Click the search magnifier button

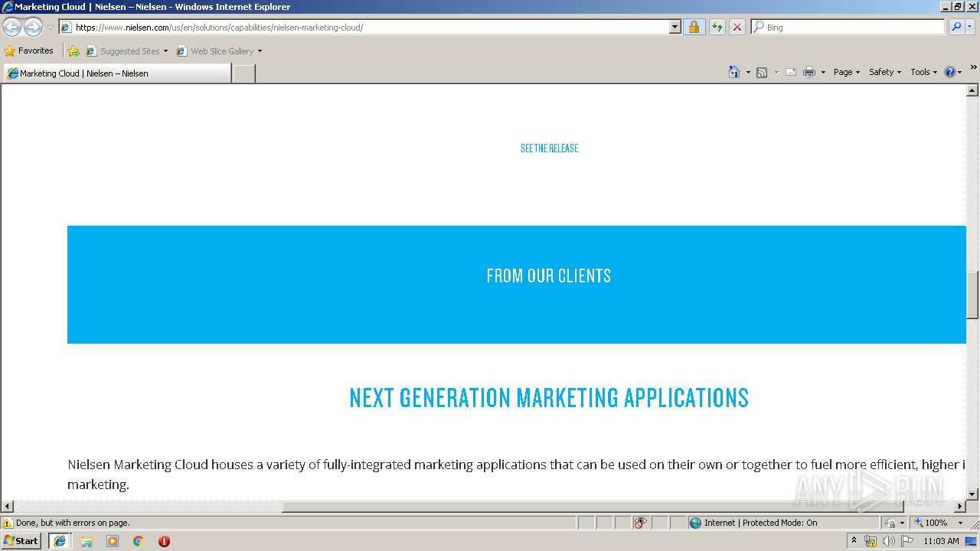point(955,28)
